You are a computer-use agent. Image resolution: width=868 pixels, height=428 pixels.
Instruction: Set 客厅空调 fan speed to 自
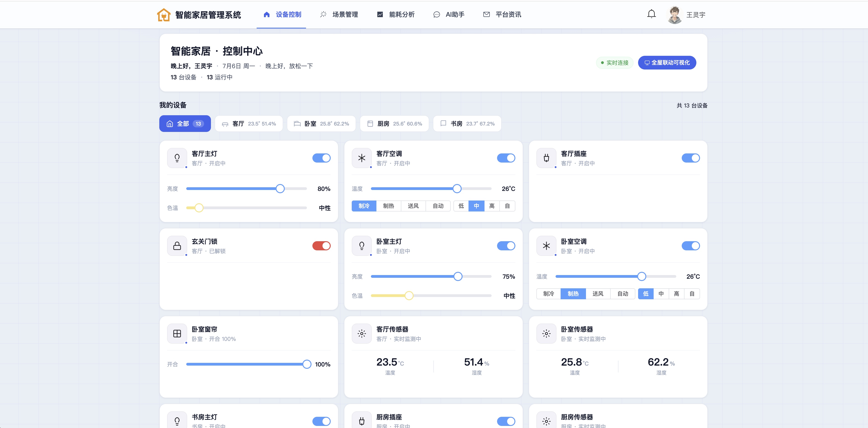[x=507, y=206]
